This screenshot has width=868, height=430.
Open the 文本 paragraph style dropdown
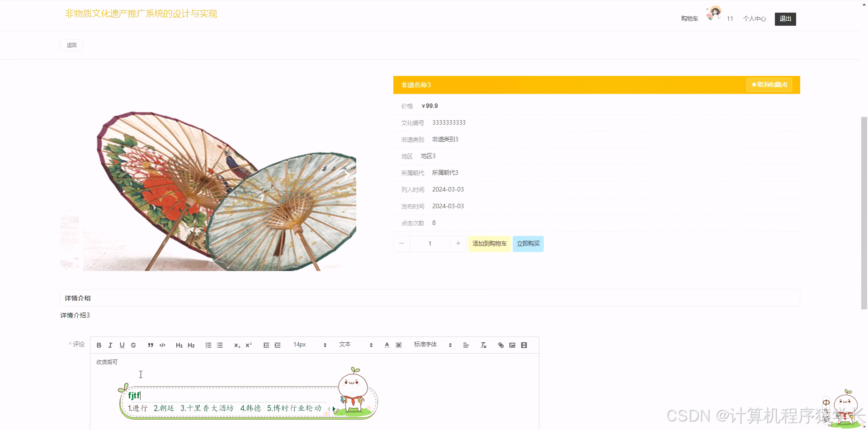point(356,345)
